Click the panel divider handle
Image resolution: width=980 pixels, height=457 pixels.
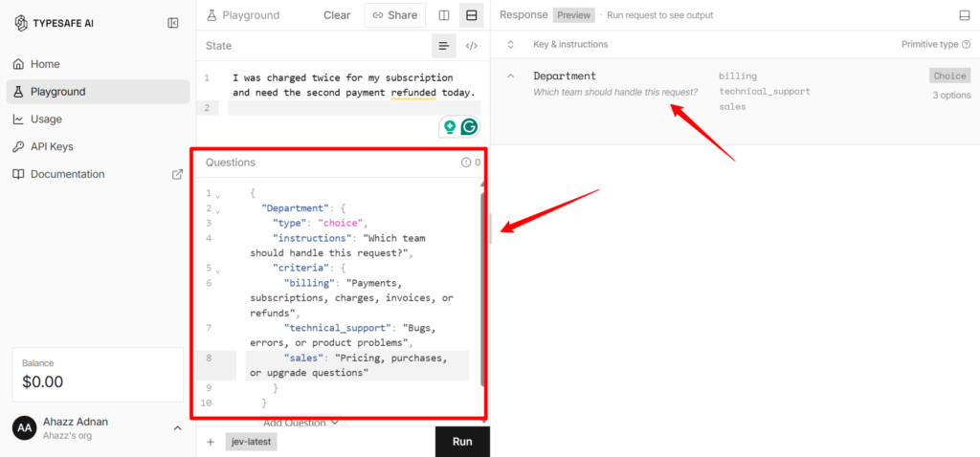(491, 228)
